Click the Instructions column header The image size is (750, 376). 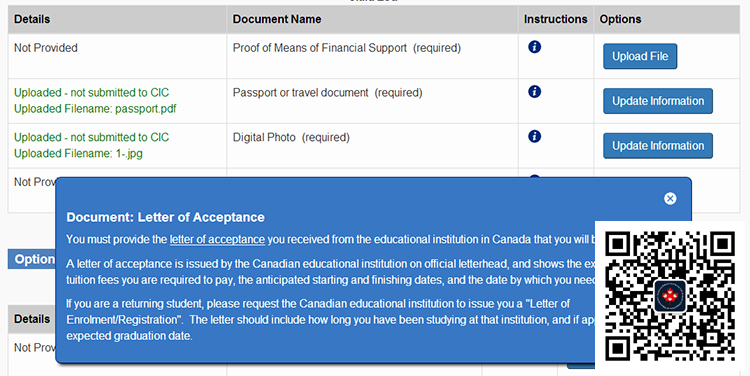[x=555, y=19]
